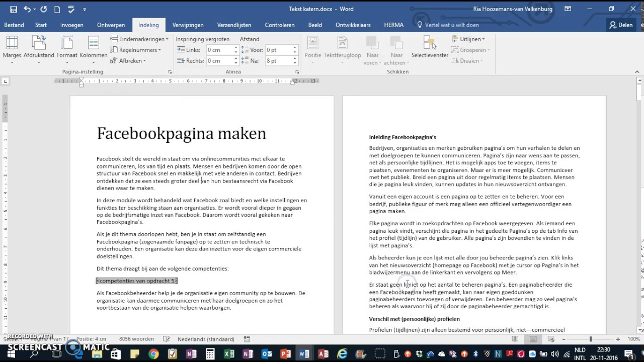Switch to the HERMA tab
Screen dimensions: 644x362
coord(393,25)
